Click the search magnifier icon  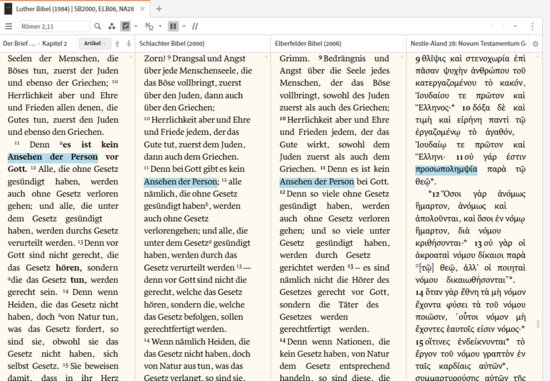click(98, 26)
